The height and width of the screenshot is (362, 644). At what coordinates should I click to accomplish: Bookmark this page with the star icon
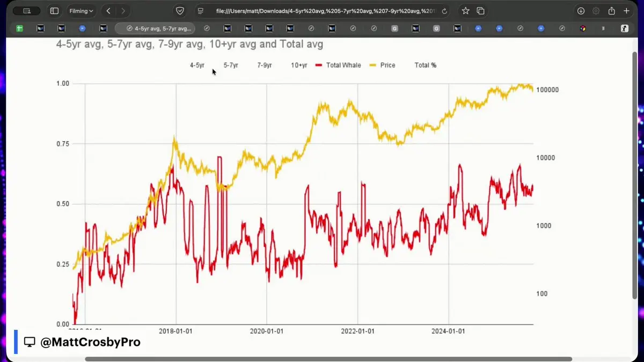(x=465, y=11)
